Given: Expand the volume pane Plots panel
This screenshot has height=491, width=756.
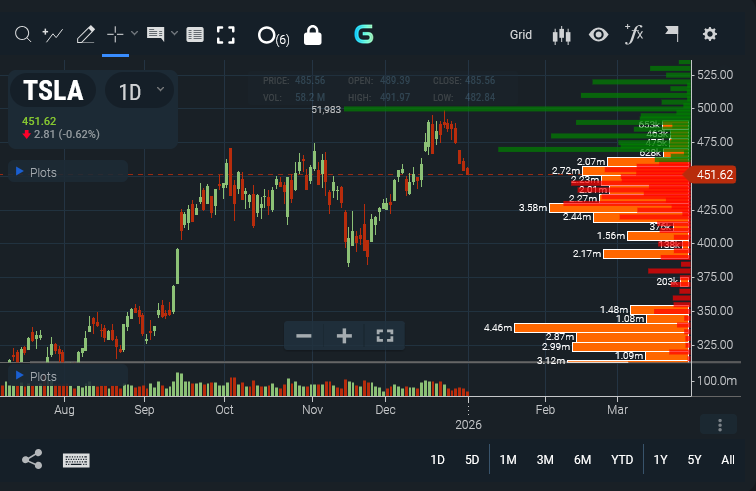Looking at the screenshot, I should click(x=37, y=376).
